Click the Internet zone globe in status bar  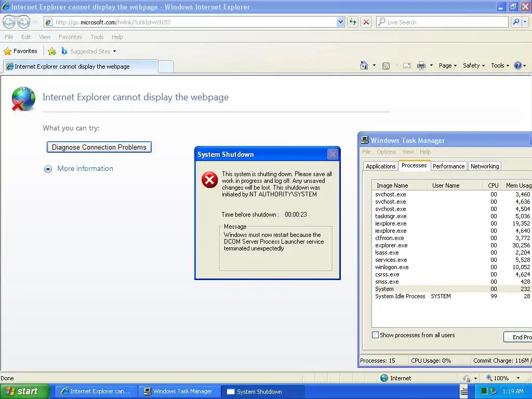coord(384,378)
